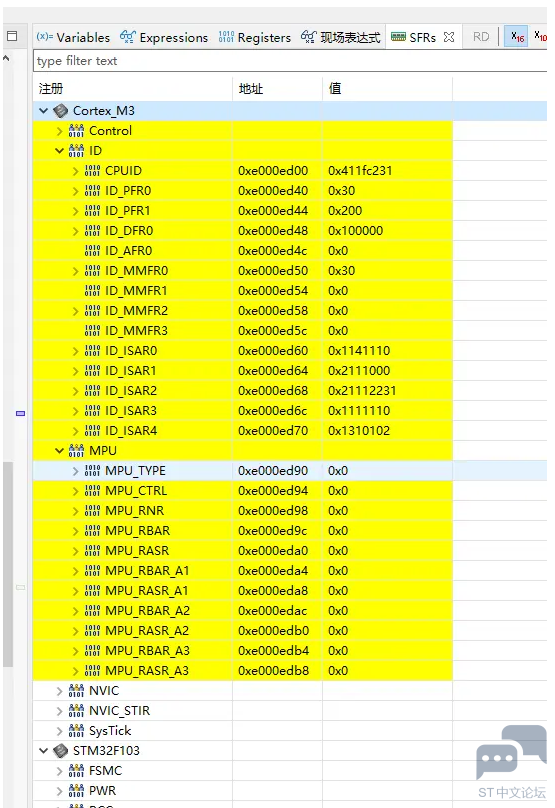This screenshot has width=555, height=808.
Task: Expand the ID_ISAR4 register
Action: coord(76,431)
